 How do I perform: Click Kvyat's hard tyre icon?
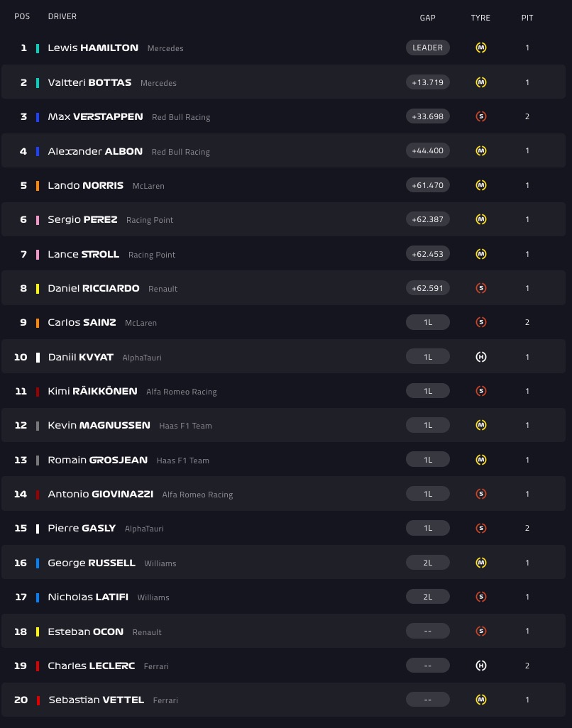point(480,357)
